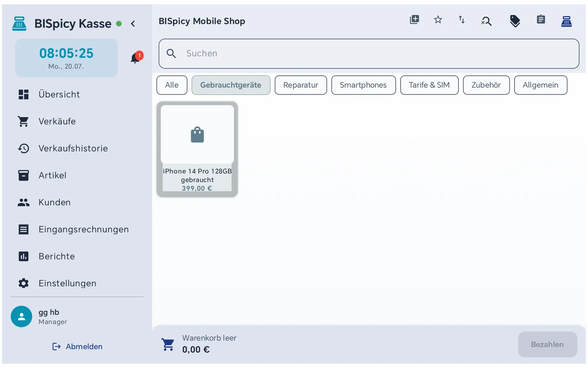Go to Eingangsrechnungen in the sidebar
This screenshot has height=368, width=588.
83,229
